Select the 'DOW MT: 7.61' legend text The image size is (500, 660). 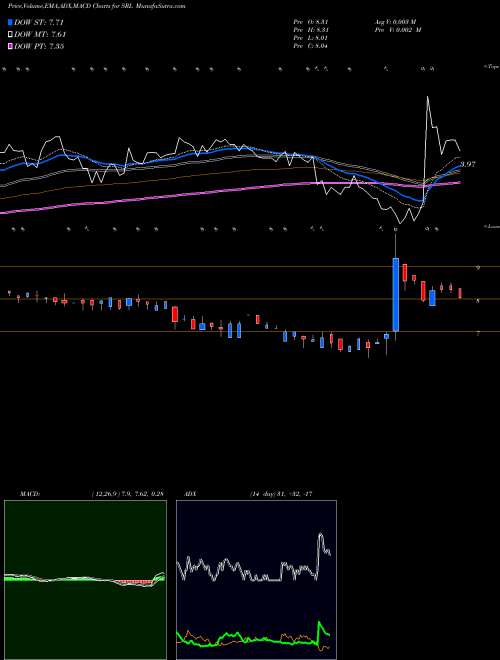(40, 34)
